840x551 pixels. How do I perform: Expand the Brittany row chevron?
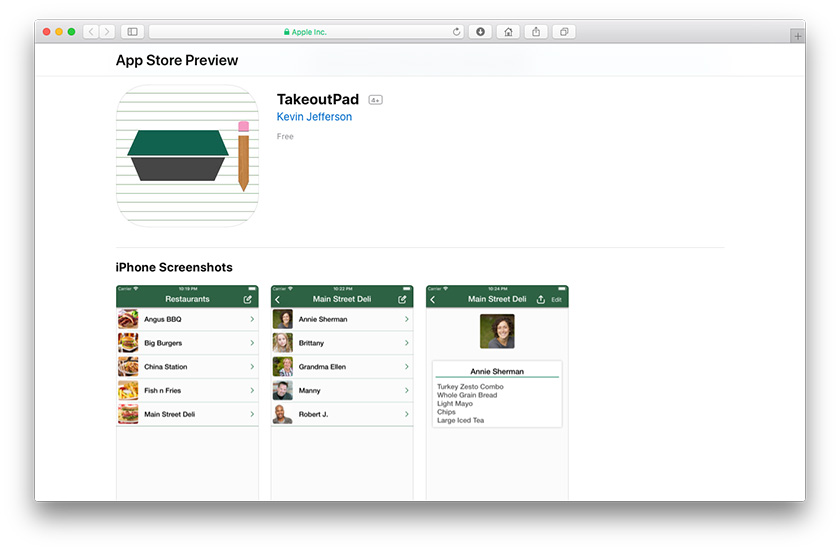407,343
